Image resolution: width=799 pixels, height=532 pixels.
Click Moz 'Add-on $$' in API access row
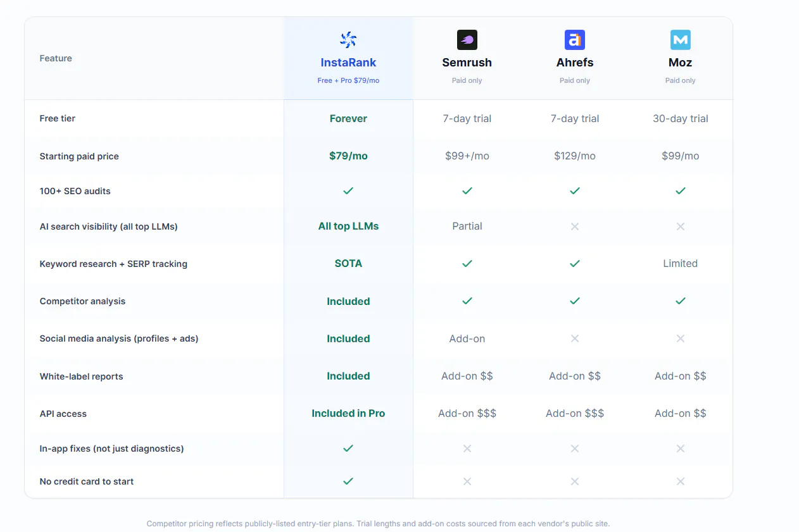[x=681, y=413]
